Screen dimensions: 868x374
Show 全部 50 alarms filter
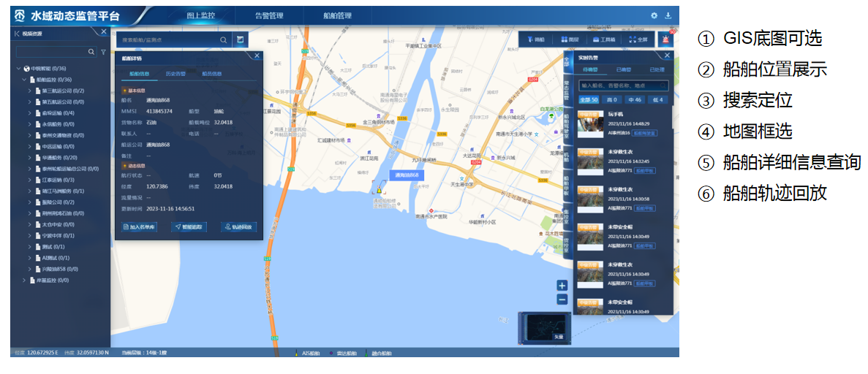[x=589, y=100]
